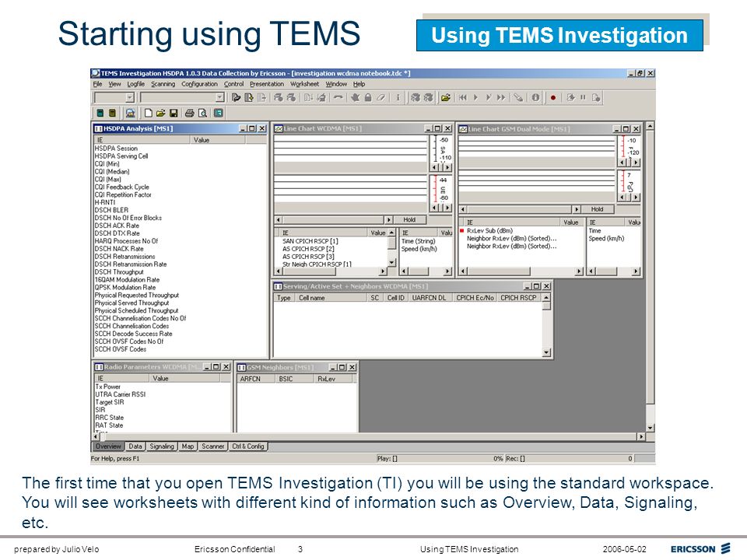Switch to the Ctrl & Config worksheet tab
Screen dimensions: 747x560
coord(247,446)
